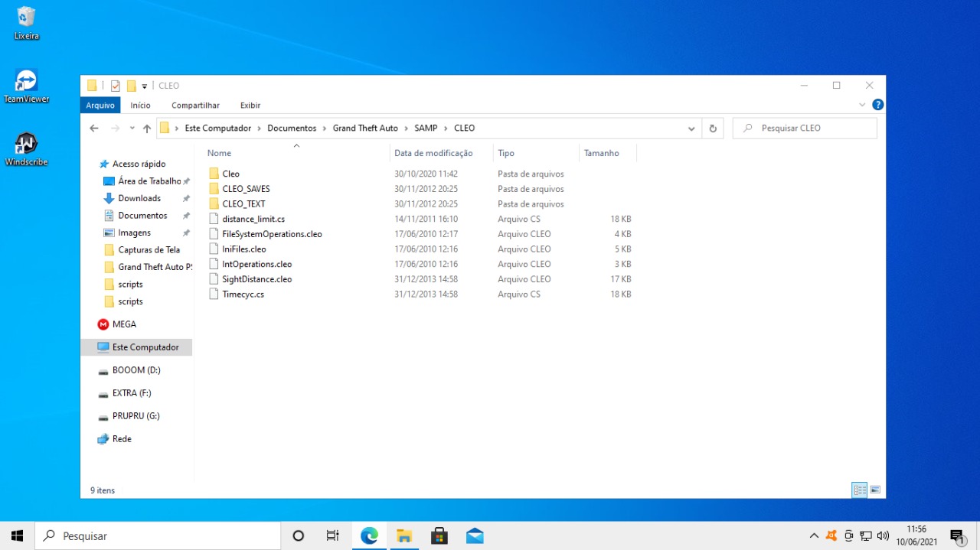Open the Customize Quick Access Toolbar dropdown

(x=144, y=86)
